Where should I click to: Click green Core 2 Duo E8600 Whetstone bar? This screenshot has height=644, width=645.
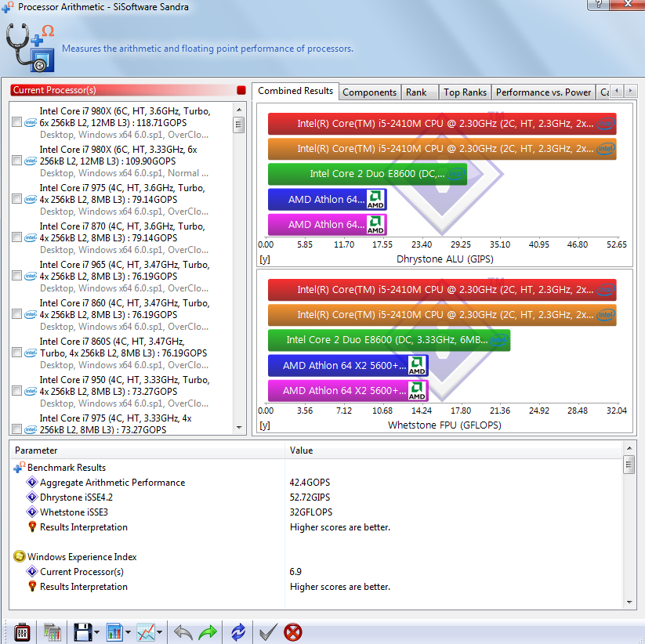click(x=389, y=340)
